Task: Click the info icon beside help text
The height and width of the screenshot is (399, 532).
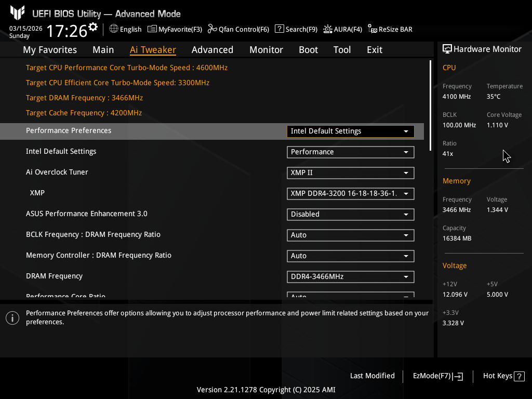Action: coord(12,318)
